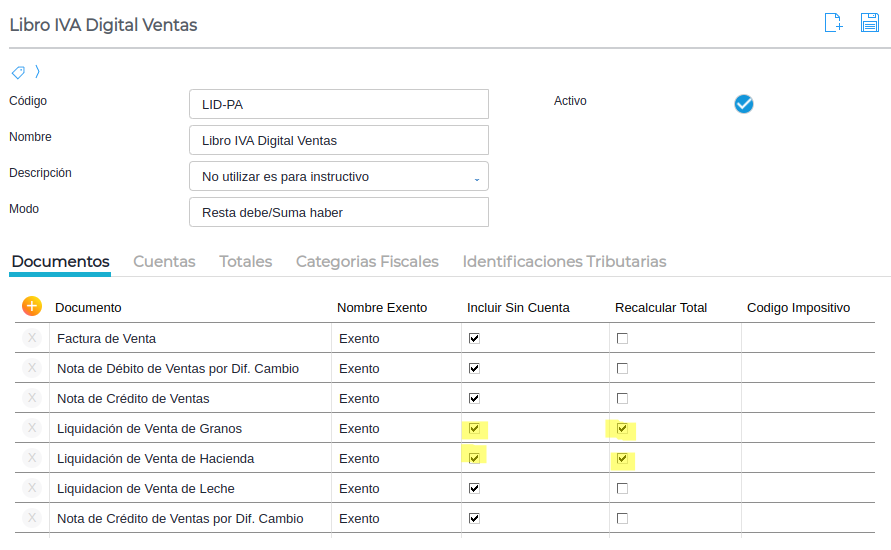Delete the Nota de Crédito de Ventas row
This screenshot has height=550, width=891.
tap(32, 398)
